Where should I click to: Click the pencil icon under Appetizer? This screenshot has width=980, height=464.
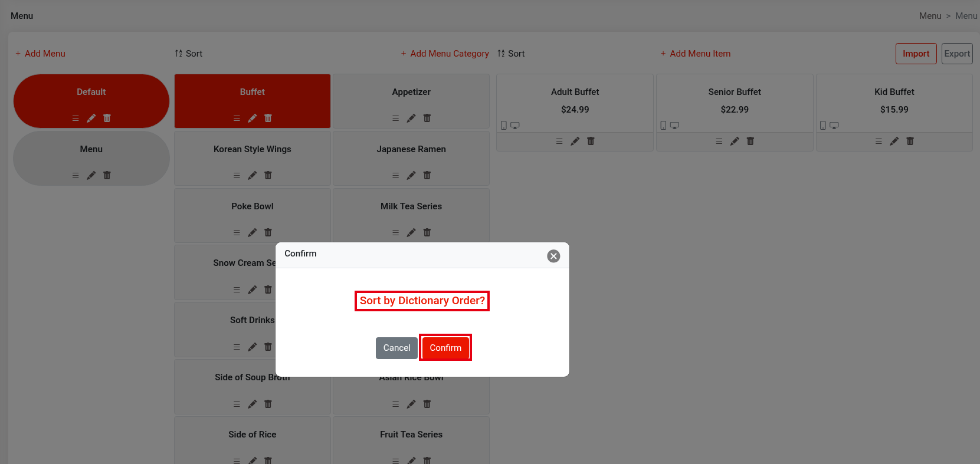(411, 118)
